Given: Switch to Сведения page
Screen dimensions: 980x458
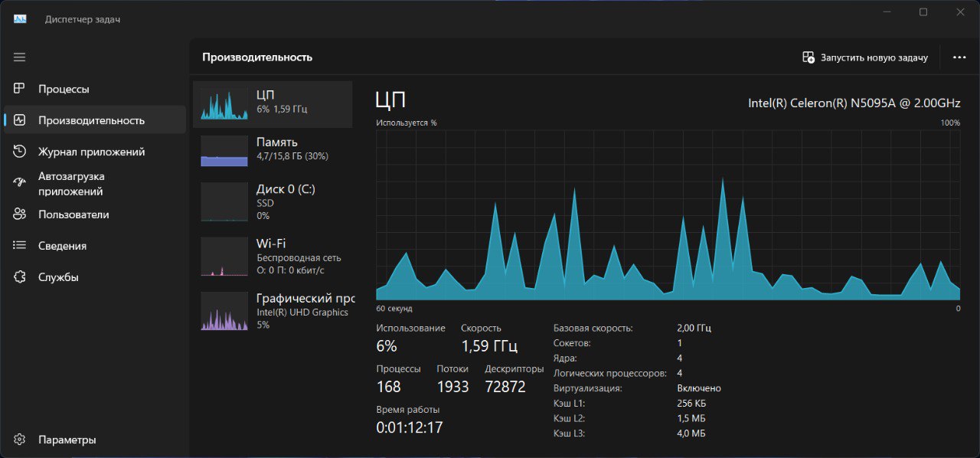Looking at the screenshot, I should 95,246.
